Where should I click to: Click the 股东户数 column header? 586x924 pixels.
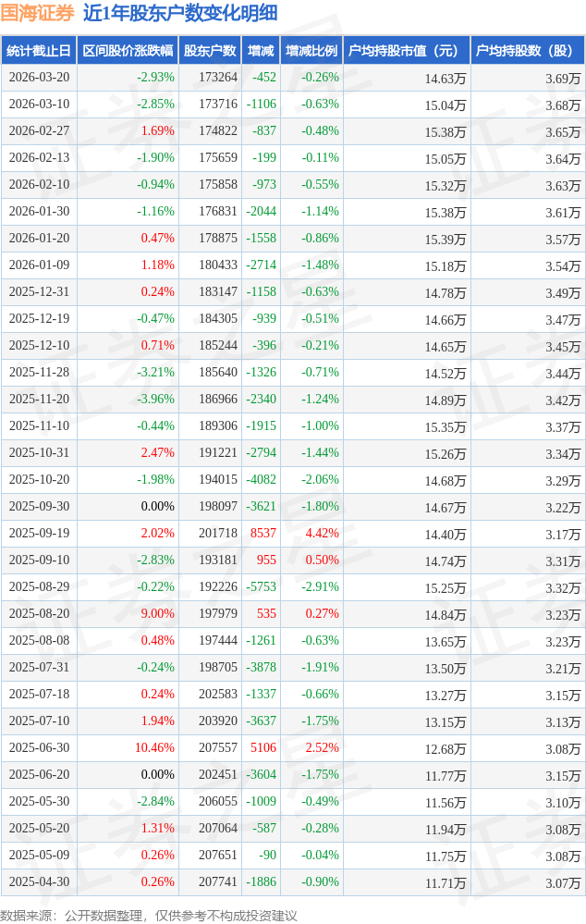[210, 51]
